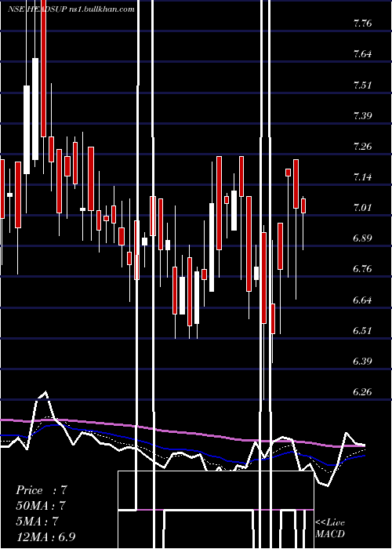This screenshot has height=549, width=392.
Task: Click the 7.51 price axis label
Action: (x=362, y=85)
